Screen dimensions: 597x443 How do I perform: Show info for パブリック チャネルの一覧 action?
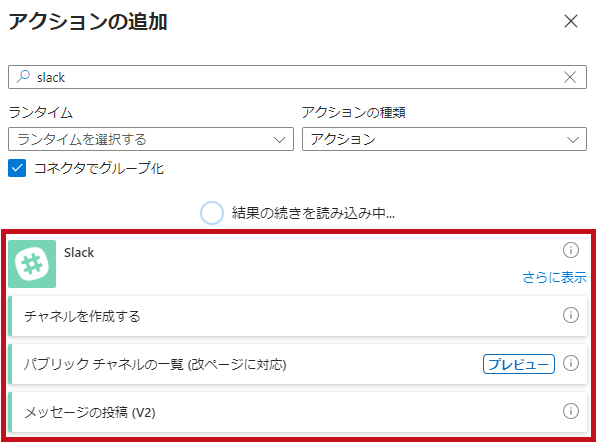coord(570,363)
